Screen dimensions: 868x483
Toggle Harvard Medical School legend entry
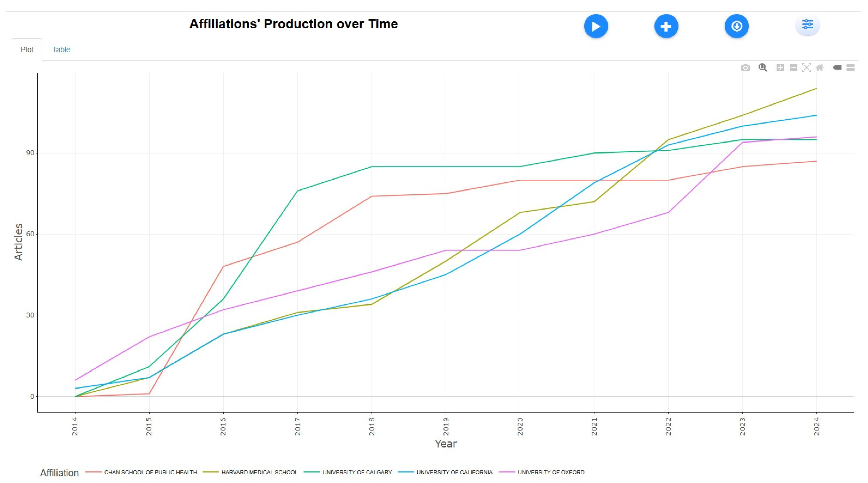point(259,472)
